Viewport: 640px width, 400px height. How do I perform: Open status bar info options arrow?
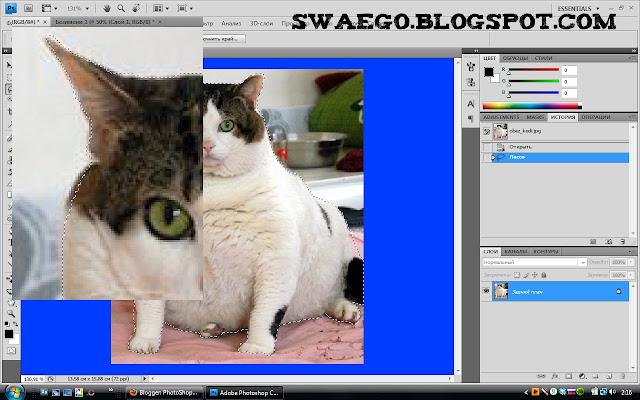(x=144, y=379)
